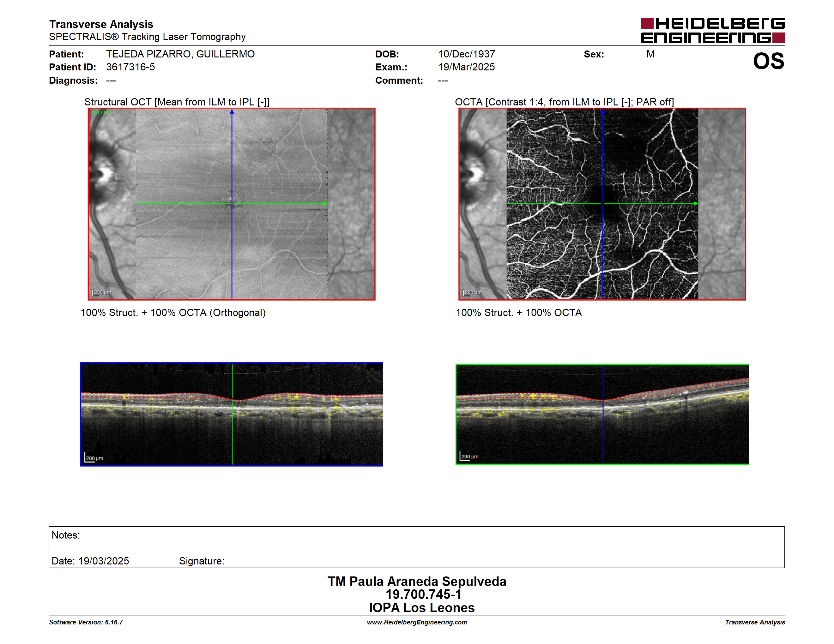Image resolution: width=834 pixels, height=644 pixels.
Task: Click the Comment: label
Action: click(x=399, y=80)
